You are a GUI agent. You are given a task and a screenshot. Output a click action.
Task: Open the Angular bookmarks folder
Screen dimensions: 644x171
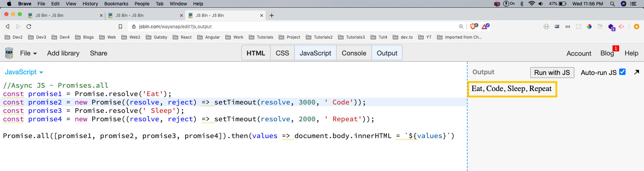209,37
